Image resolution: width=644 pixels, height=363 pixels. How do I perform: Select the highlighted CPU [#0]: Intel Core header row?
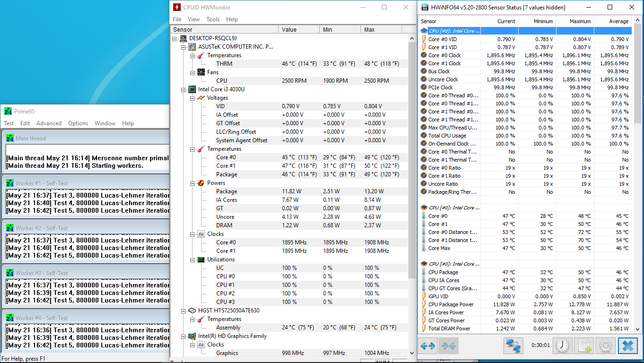tap(525, 31)
